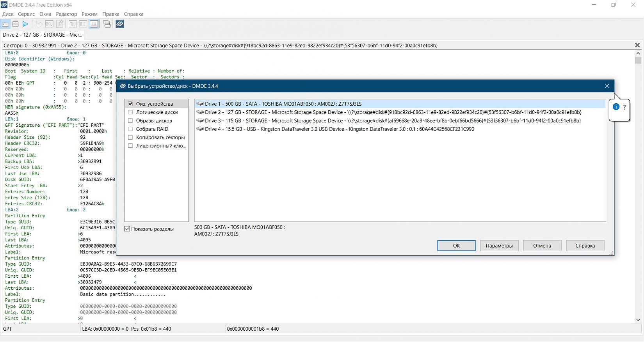Click the disk icon beside Drive 3 115 GB
This screenshot has width=644, height=342.
click(200, 121)
